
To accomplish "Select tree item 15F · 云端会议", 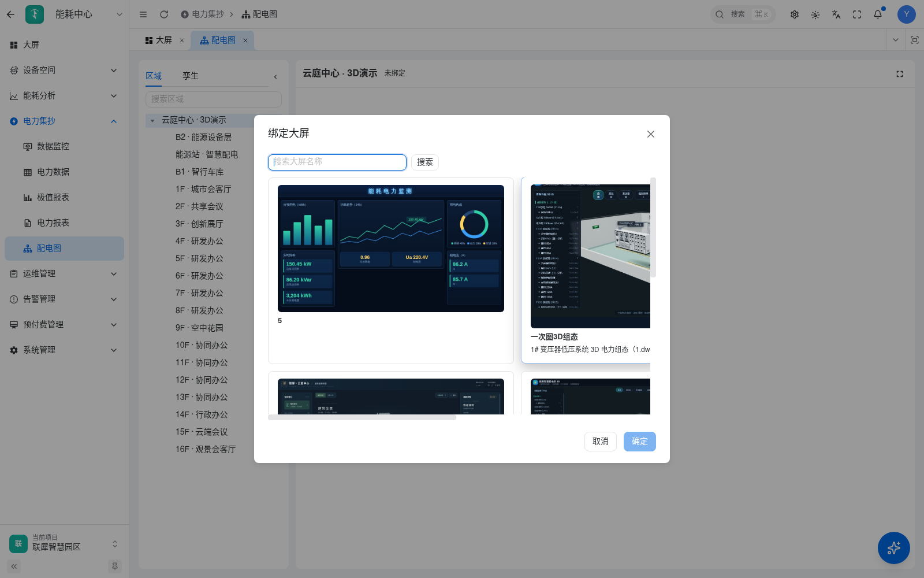I will pyautogui.click(x=202, y=432).
